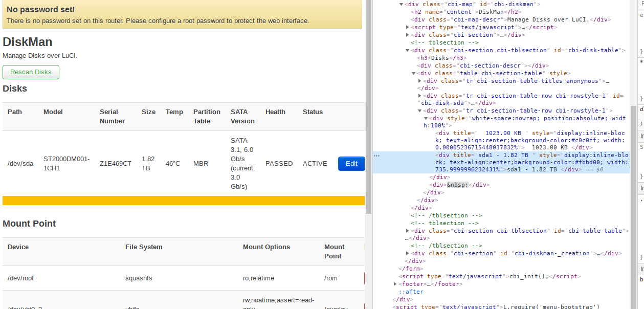Click the Mount Options column header
Viewport: 644px width, 309px height.
point(267,247)
